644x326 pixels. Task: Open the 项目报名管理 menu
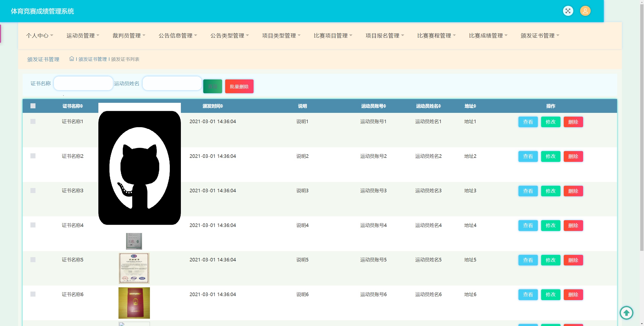click(385, 35)
